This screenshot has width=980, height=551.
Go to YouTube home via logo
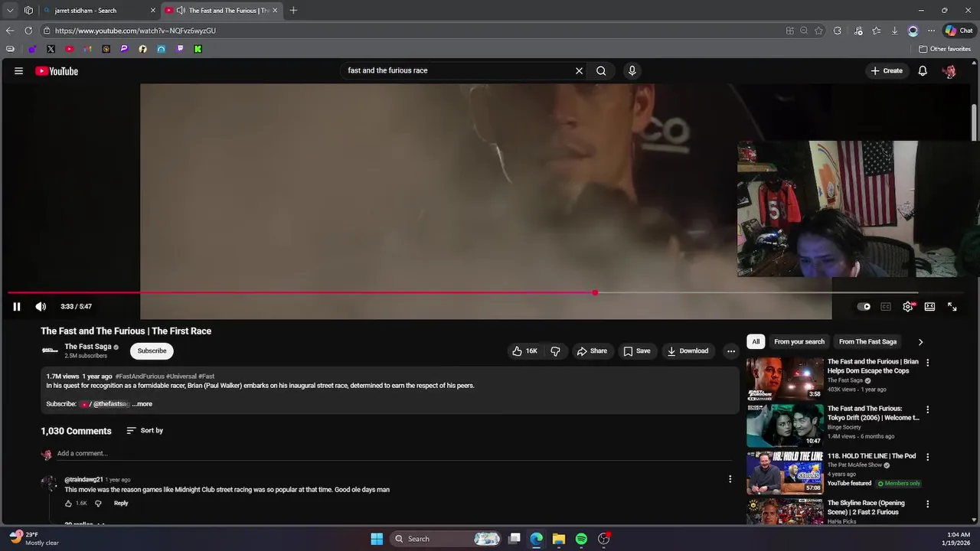coord(57,71)
